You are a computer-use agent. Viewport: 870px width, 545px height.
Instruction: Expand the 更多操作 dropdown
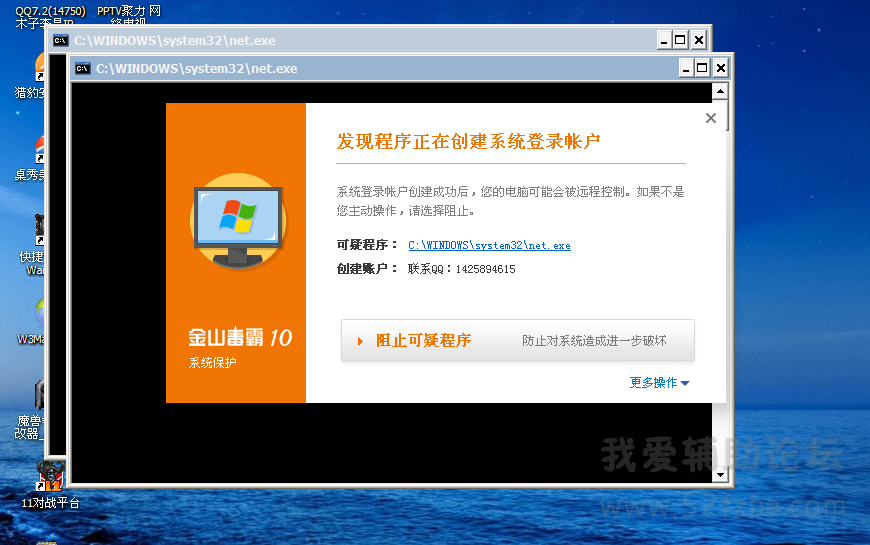(x=659, y=382)
